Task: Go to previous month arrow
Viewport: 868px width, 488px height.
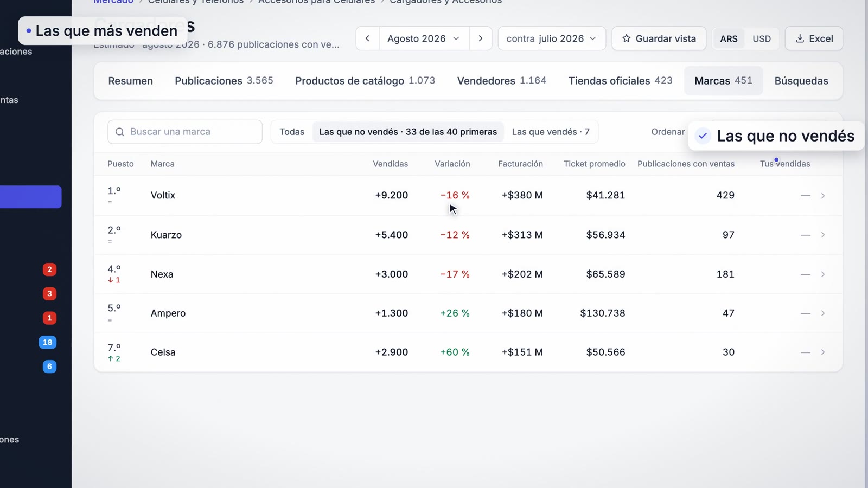Action: coord(367,38)
